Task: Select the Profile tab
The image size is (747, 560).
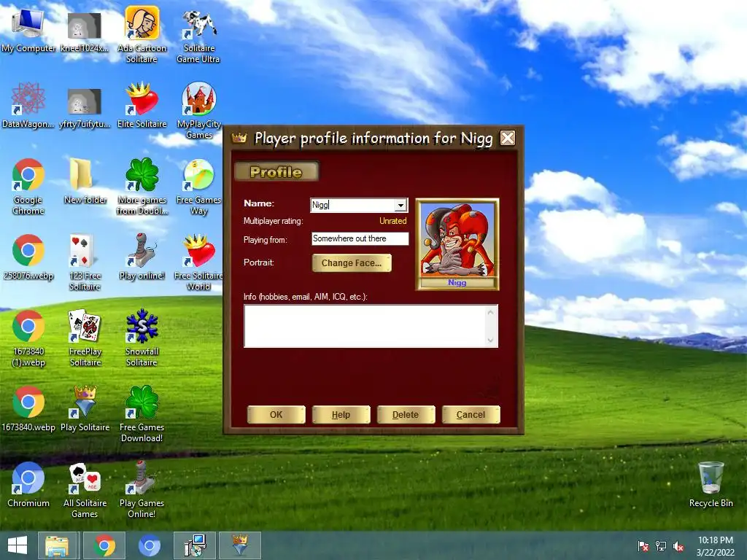Action: (x=276, y=172)
